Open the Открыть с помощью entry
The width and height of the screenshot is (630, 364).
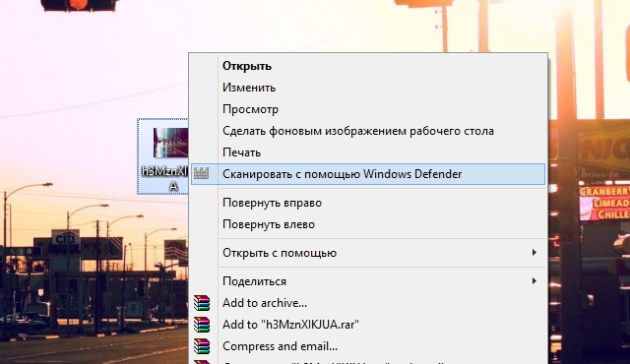point(368,253)
